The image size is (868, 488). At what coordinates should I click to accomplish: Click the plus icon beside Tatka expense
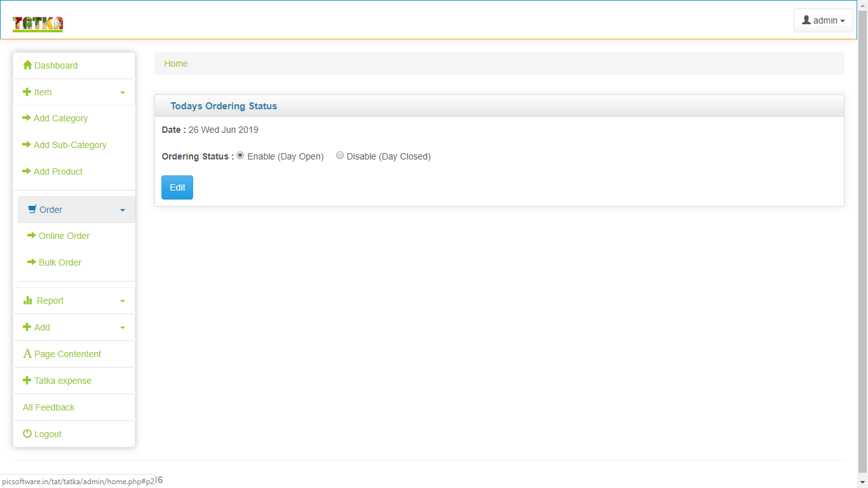click(x=27, y=381)
